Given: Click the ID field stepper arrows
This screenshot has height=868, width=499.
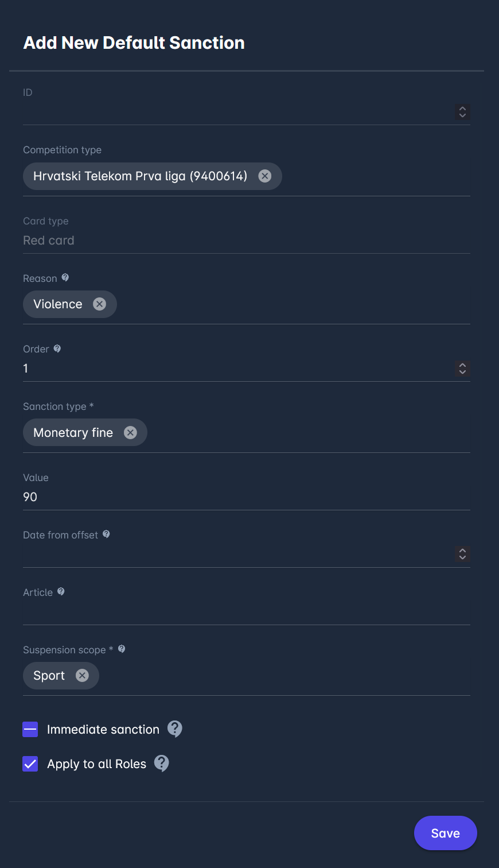Looking at the screenshot, I should pyautogui.click(x=462, y=111).
